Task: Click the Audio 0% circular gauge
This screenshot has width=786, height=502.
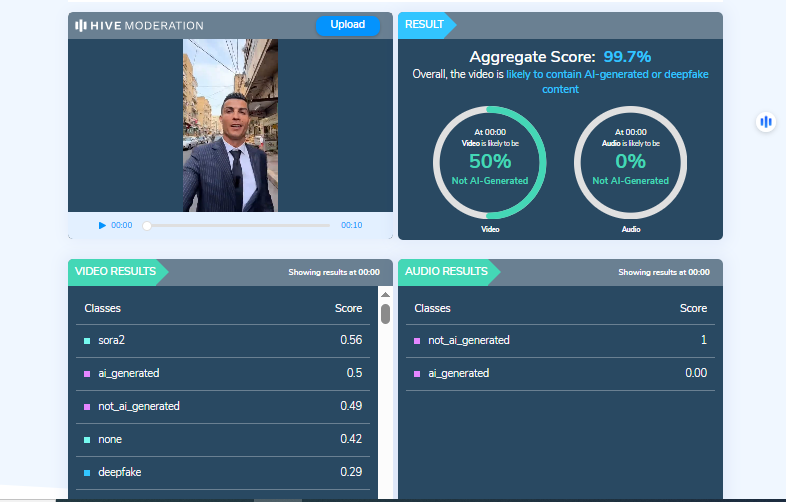Action: pyautogui.click(x=630, y=161)
